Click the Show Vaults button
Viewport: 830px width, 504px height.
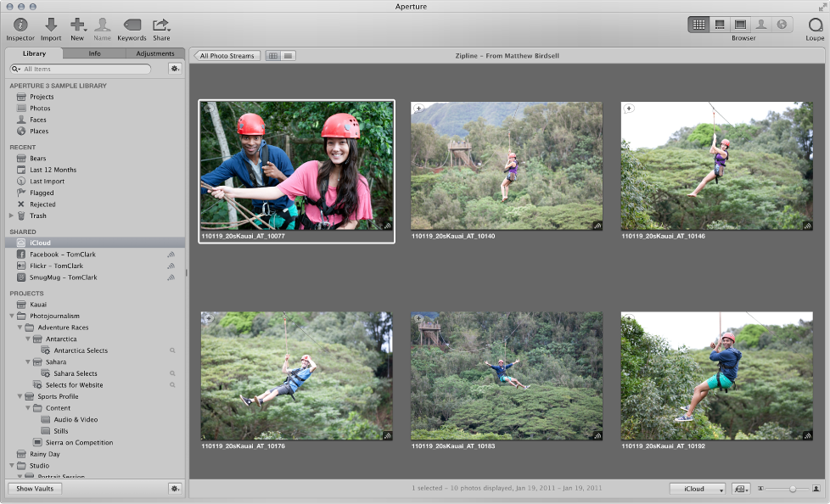[35, 489]
